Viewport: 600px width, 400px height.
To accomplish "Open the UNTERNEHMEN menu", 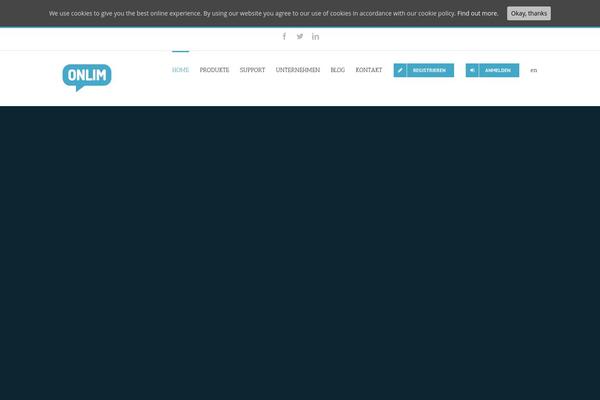I will (298, 70).
